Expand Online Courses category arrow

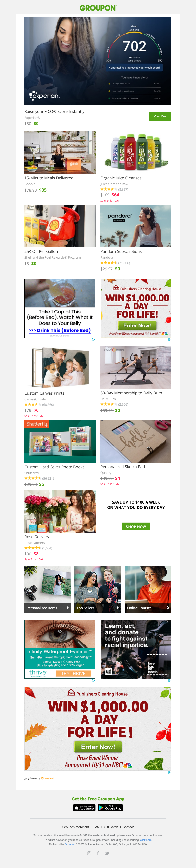[x=168, y=608]
